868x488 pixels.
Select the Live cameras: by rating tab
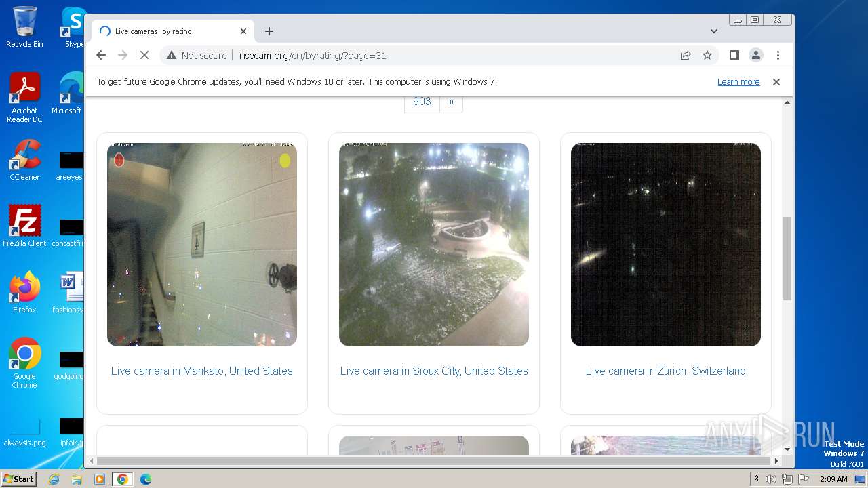click(173, 31)
